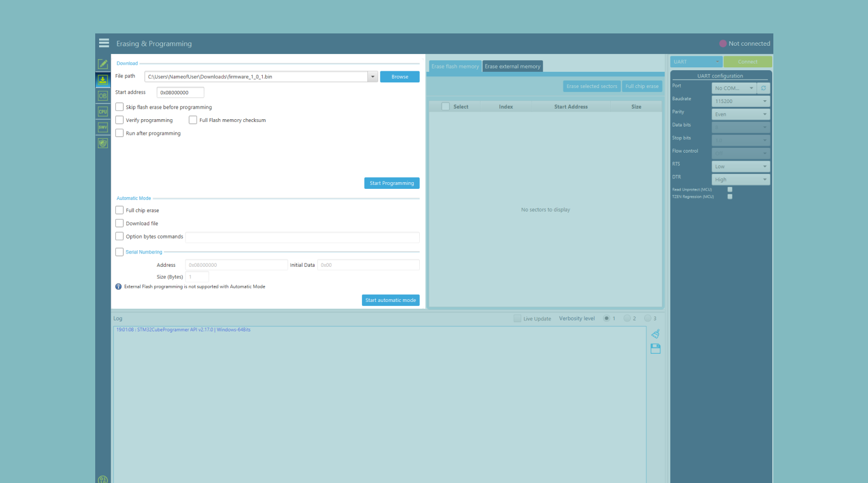
Task: Click the STM32CubeProgrammer API log line
Action: click(183, 330)
